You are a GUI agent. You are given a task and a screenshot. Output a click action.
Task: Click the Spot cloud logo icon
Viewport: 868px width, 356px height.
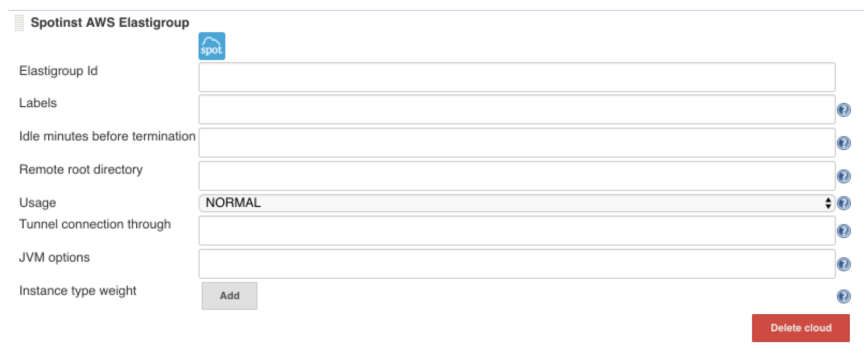pyautogui.click(x=211, y=46)
